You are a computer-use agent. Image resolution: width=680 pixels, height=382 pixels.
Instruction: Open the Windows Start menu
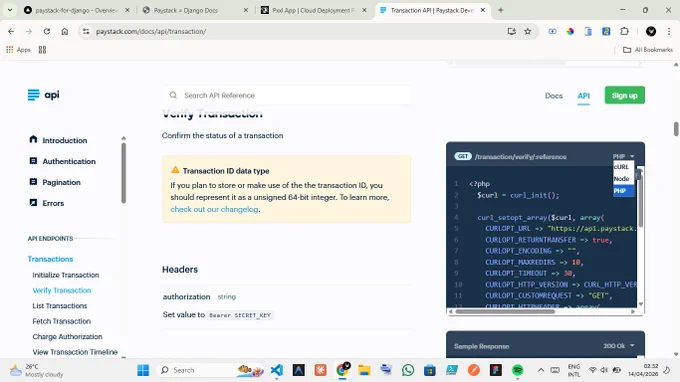(x=143, y=370)
